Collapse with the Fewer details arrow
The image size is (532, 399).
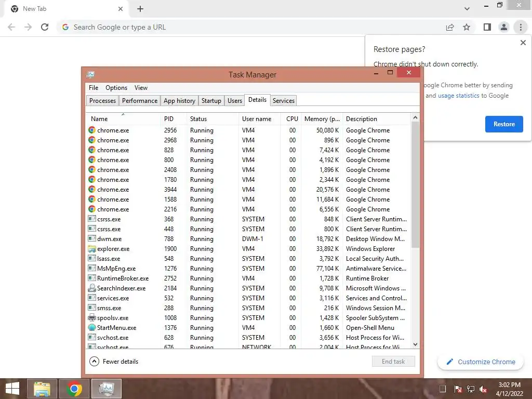[x=94, y=362]
